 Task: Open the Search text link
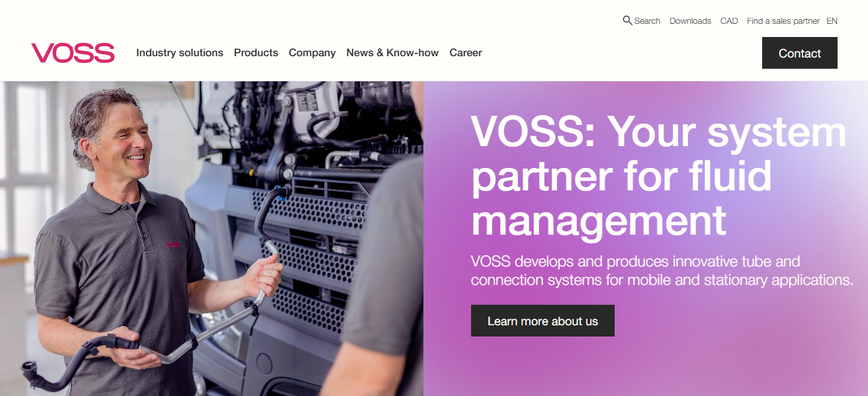[647, 21]
